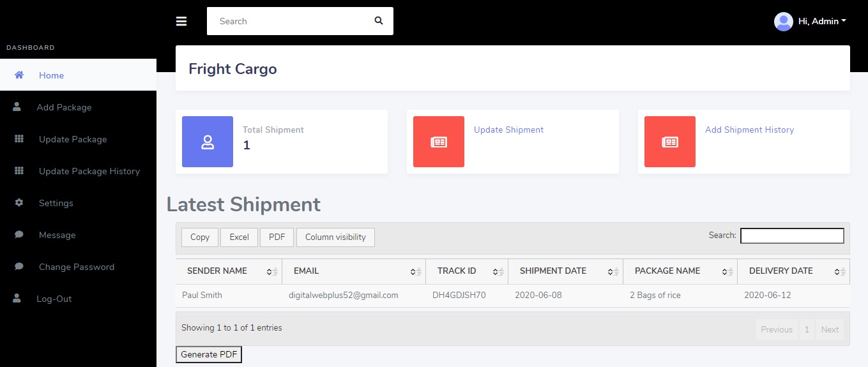Open Add Package in the sidebar

(64, 107)
